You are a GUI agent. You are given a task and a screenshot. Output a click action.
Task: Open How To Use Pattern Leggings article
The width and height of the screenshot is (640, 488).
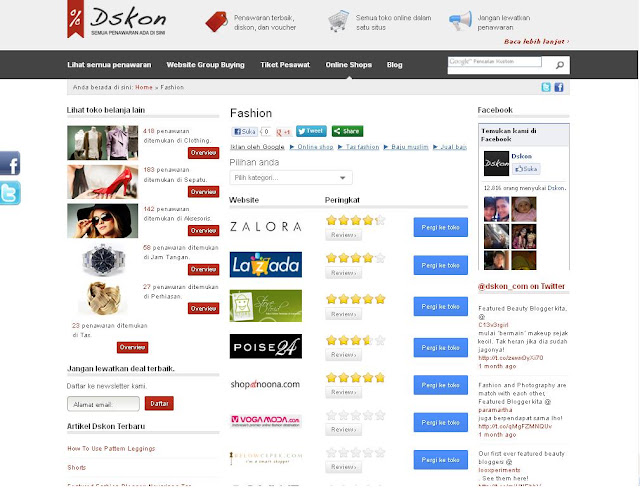click(x=111, y=448)
